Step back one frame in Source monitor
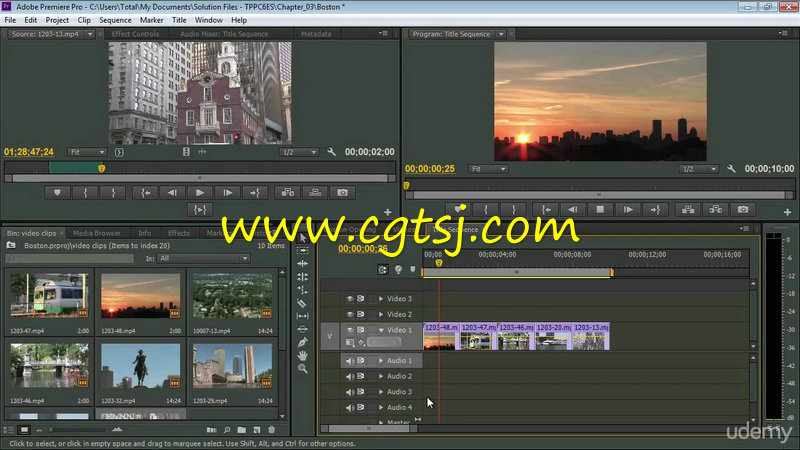 [172, 193]
